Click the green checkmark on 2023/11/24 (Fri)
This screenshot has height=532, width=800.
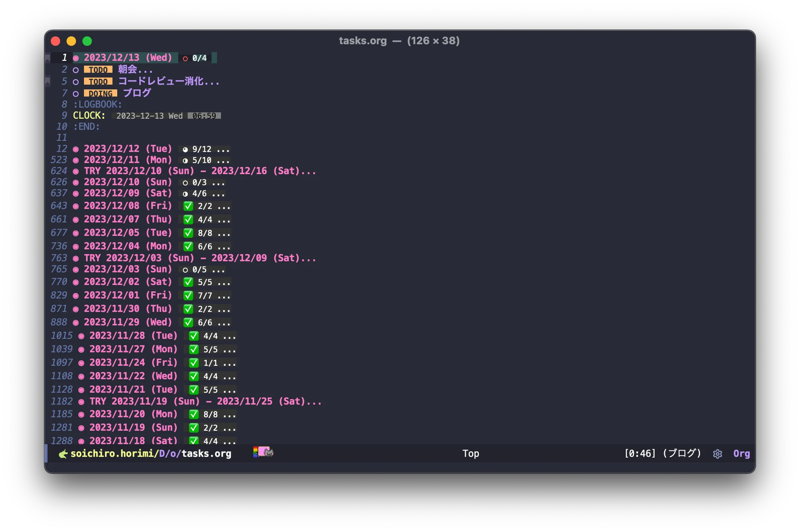[x=194, y=363]
